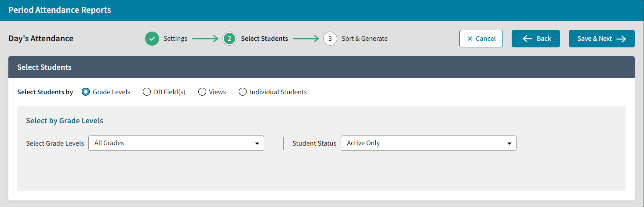Jump to the Sort & Generate step
Viewport: 644px width, 207px height.
pos(364,39)
